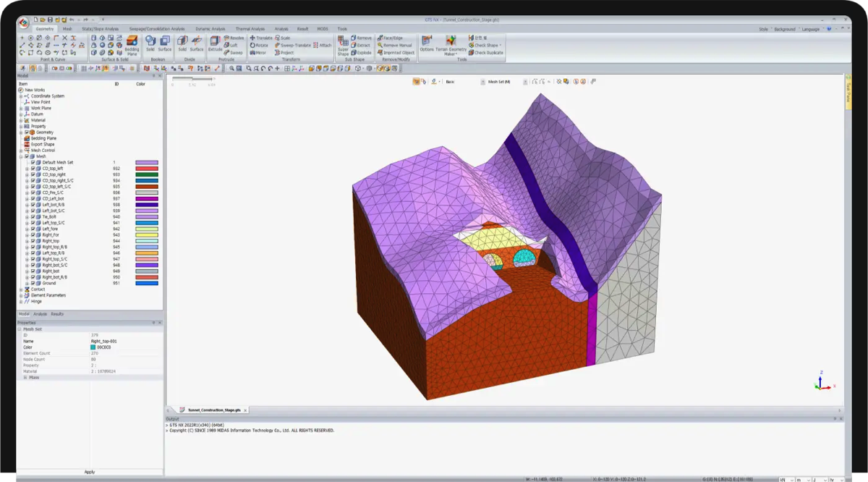The height and width of the screenshot is (482, 868).
Task: Click the Revolve tool
Action: pos(234,38)
